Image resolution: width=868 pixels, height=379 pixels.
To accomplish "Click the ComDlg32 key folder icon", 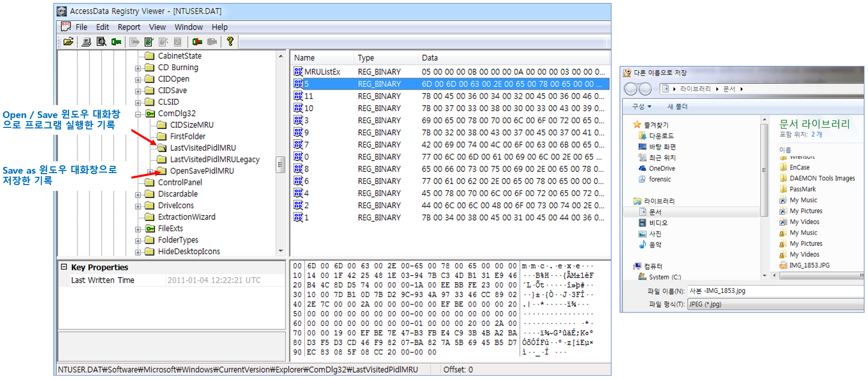I will tap(150, 113).
